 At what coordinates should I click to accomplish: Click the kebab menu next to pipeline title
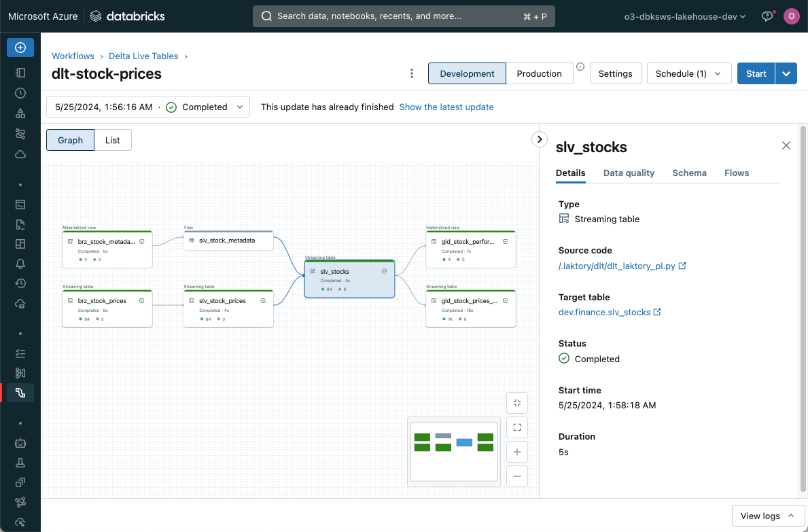[x=412, y=73]
